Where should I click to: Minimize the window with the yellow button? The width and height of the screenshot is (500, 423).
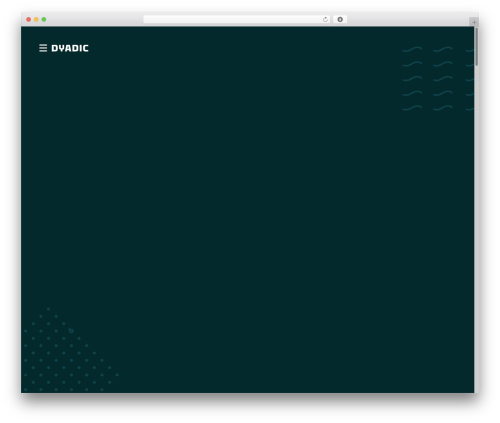tap(36, 19)
